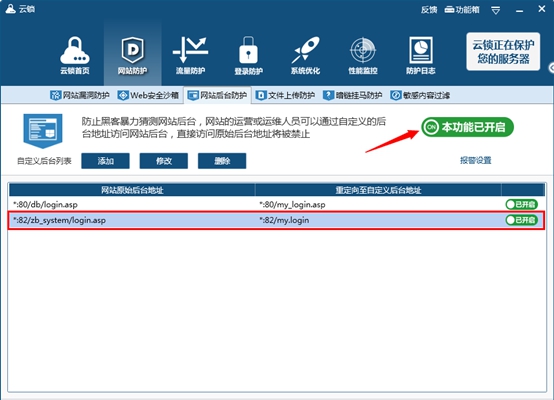Open 系统优化 rocket icon
The height and width of the screenshot is (400, 554).
pos(306,55)
